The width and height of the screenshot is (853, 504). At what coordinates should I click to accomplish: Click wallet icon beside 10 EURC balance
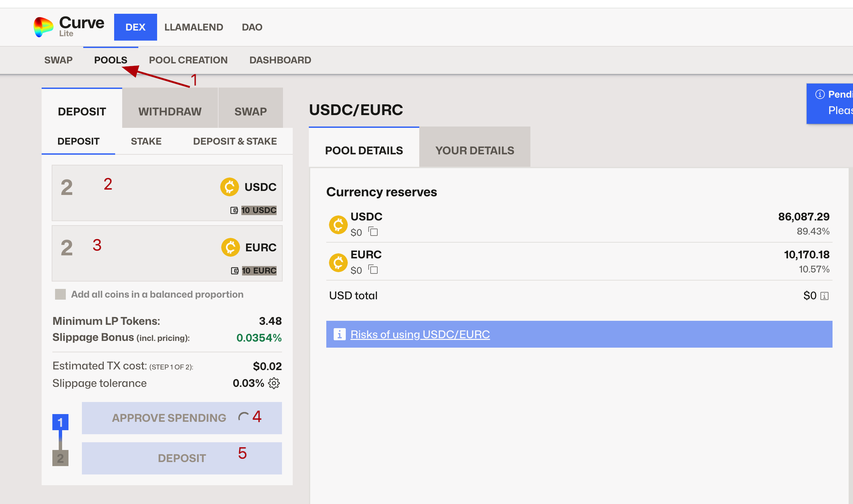pos(234,271)
